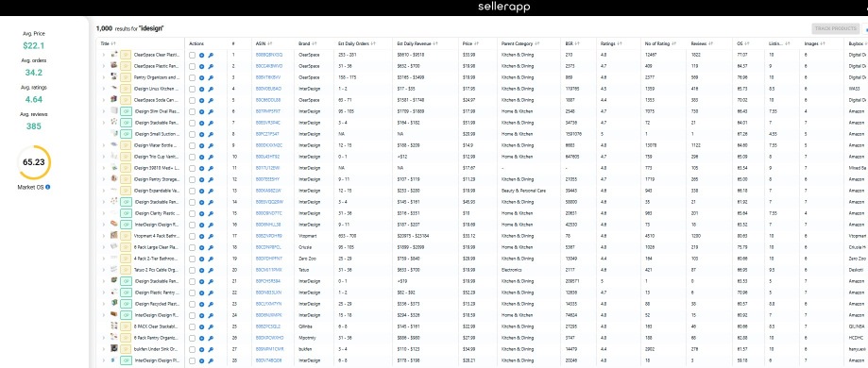
Task: Open the ASIN link in row 11
Action: click(x=267, y=168)
